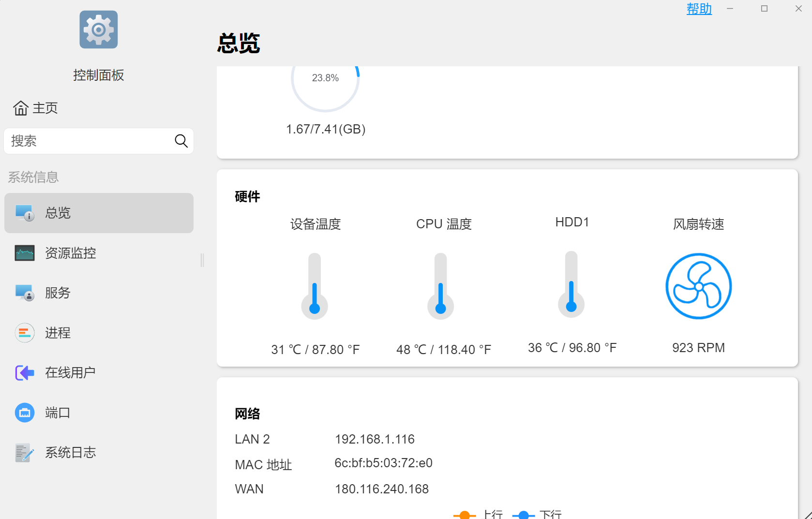Toggle the 下行 download legend series
Screen dimensions: 812x519
[537, 514]
